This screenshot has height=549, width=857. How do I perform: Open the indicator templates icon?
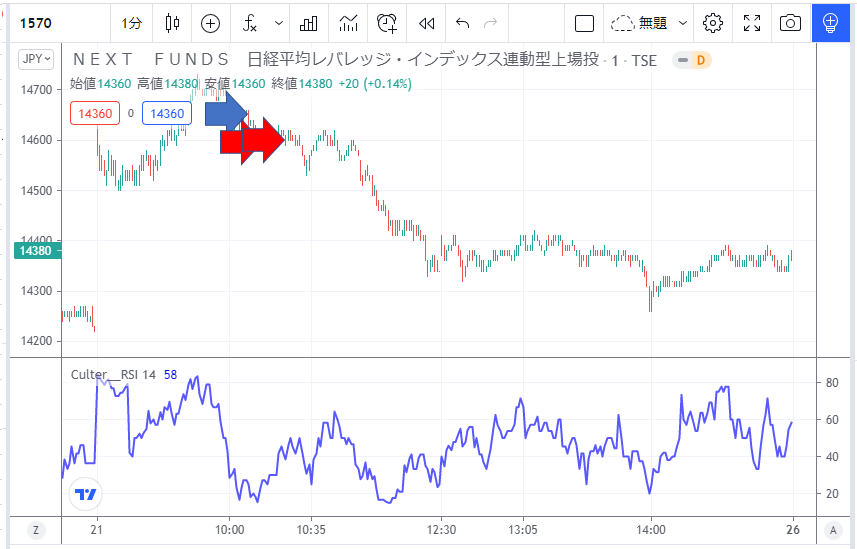pyautogui.click(x=348, y=23)
